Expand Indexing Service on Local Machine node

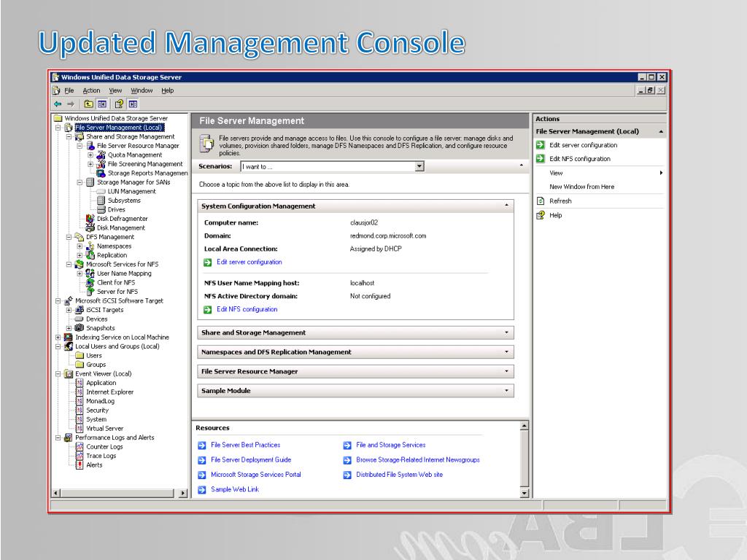click(x=58, y=337)
